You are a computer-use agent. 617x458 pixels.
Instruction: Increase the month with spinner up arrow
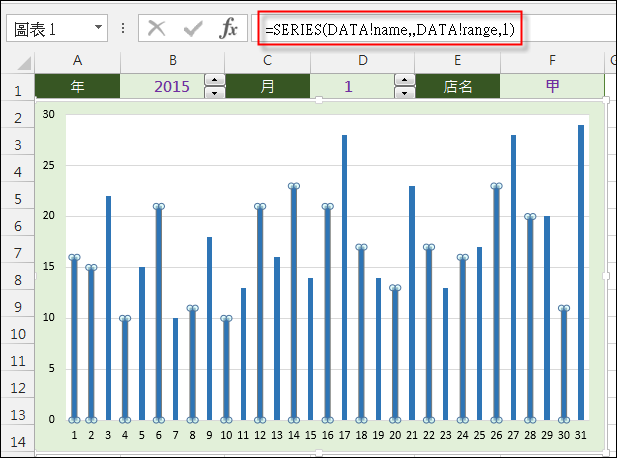pyautogui.click(x=405, y=80)
